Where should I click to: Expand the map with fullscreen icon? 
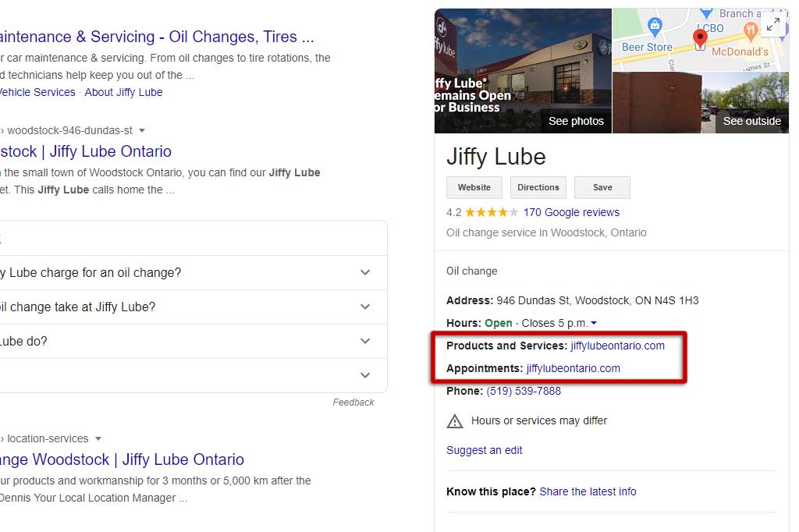click(772, 26)
